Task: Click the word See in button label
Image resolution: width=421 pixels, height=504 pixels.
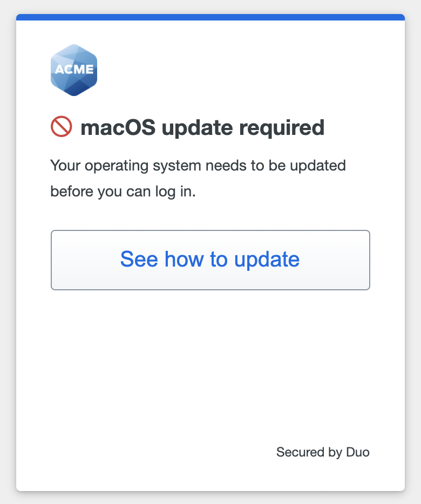Action: [139, 259]
